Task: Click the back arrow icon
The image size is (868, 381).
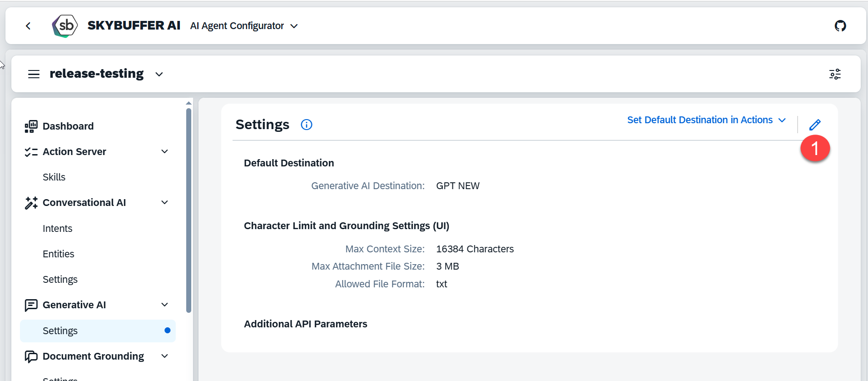Action: click(x=28, y=26)
